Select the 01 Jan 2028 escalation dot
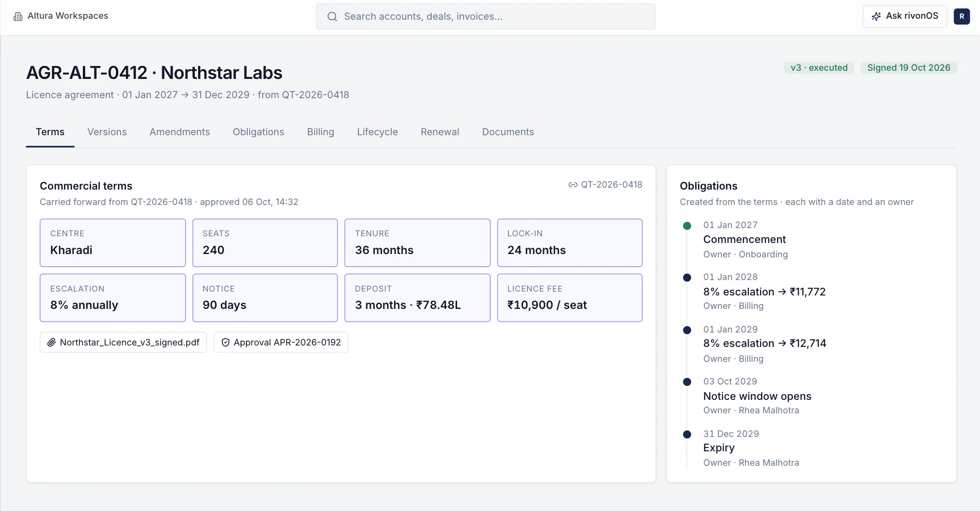 [x=687, y=278]
